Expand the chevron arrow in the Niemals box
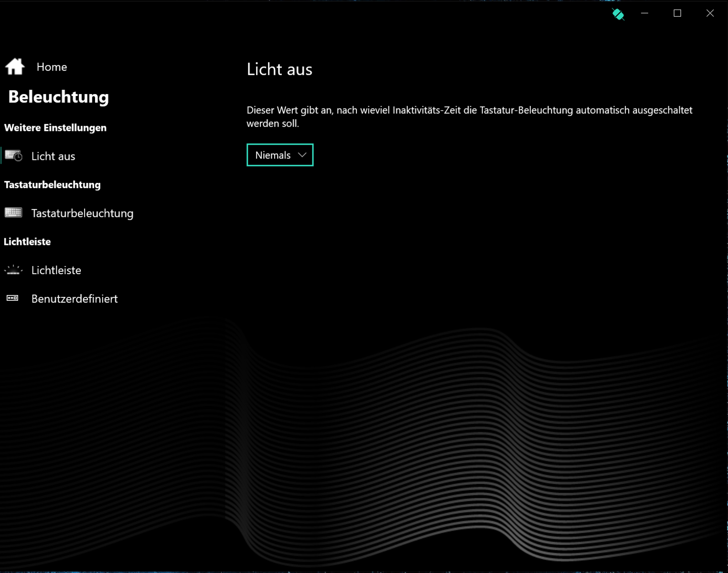728x573 pixels. 302,155
